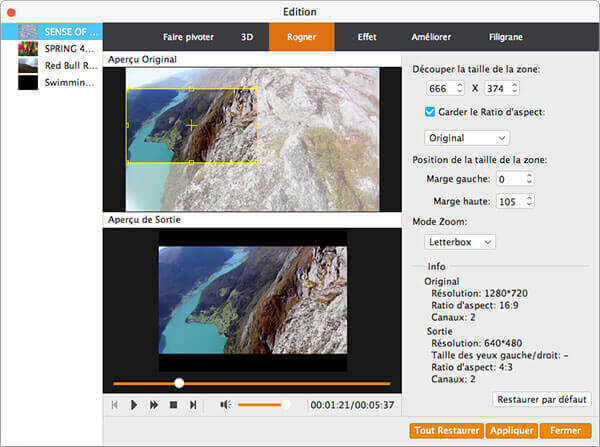The width and height of the screenshot is (600, 447).
Task: Click the playback progress slider knob
Action: 179,383
